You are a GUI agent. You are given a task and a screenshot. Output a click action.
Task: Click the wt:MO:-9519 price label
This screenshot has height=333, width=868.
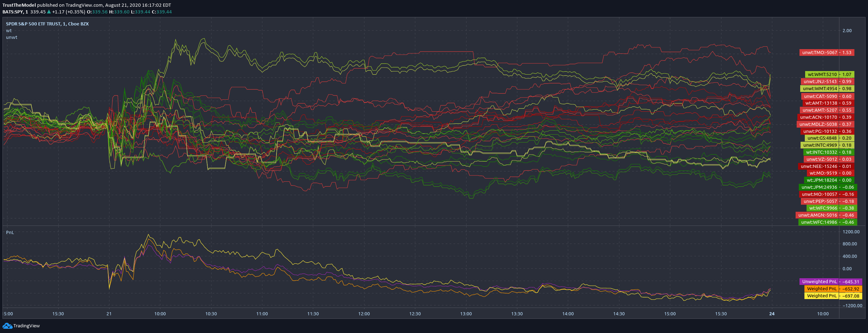(831, 173)
